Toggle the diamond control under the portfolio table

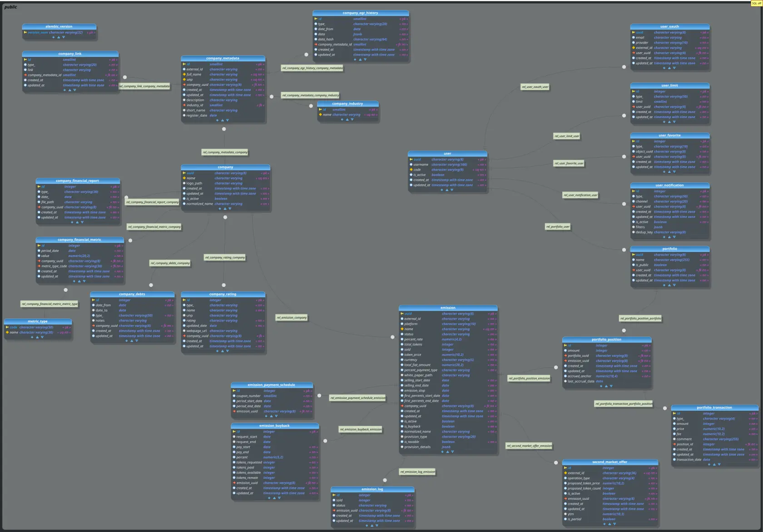click(664, 286)
